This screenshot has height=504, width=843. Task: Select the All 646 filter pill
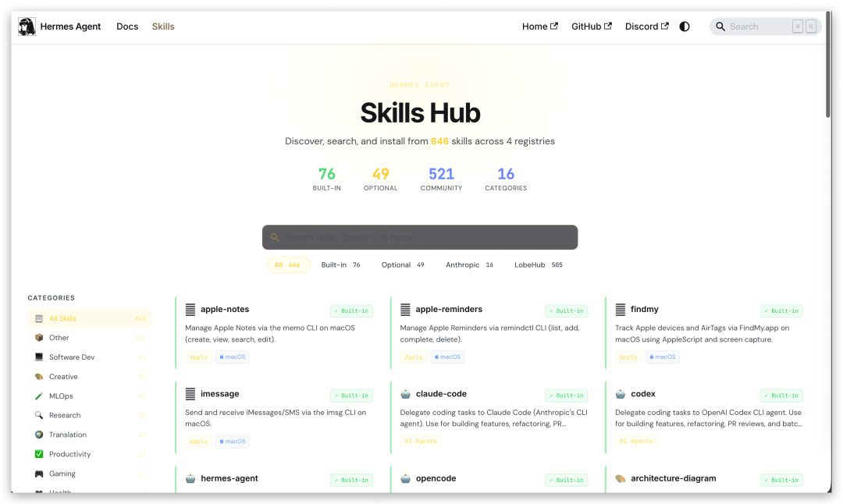point(288,265)
